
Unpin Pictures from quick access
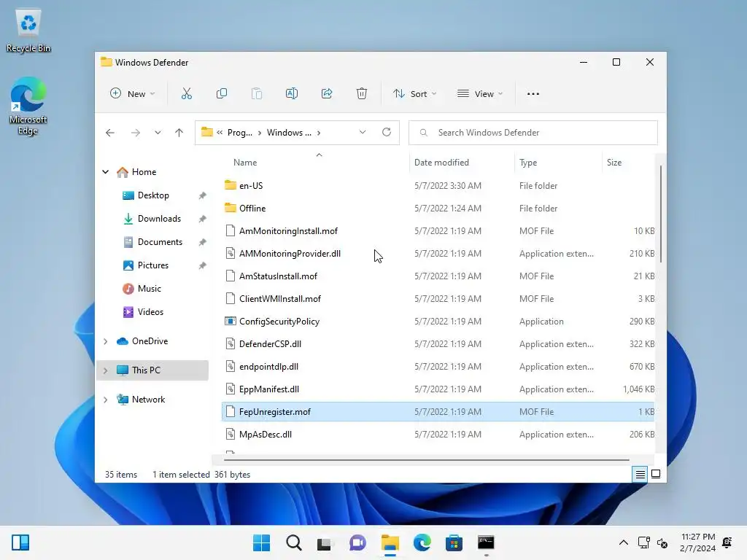pos(203,265)
